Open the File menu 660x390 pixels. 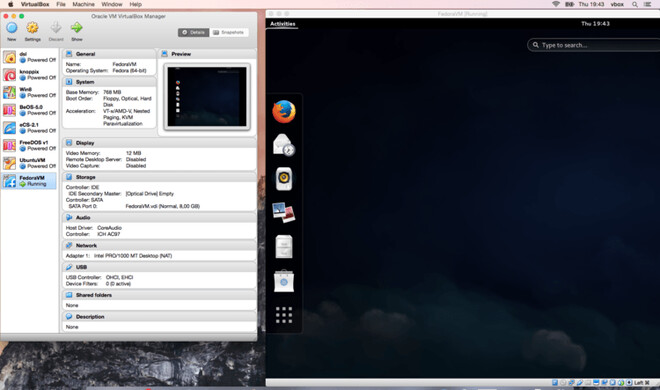(61, 4)
